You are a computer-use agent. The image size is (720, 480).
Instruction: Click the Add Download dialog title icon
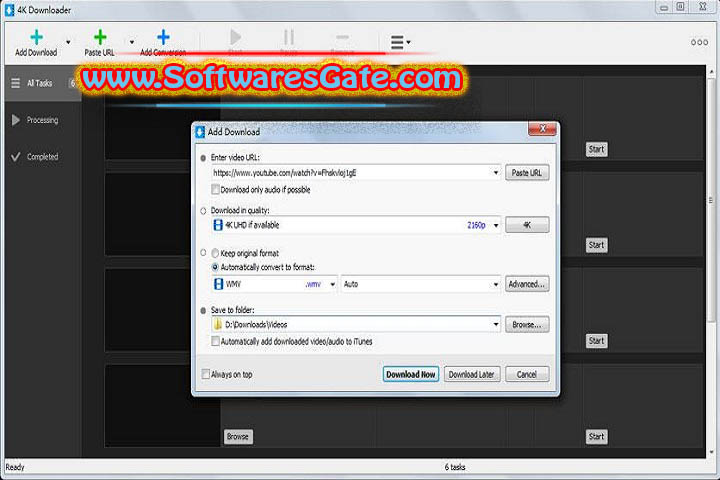[x=200, y=132]
